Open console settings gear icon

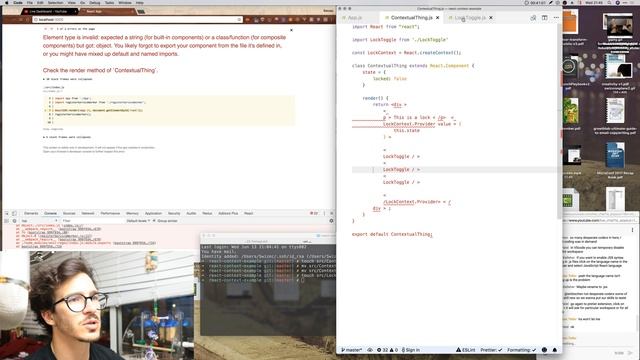331,221
